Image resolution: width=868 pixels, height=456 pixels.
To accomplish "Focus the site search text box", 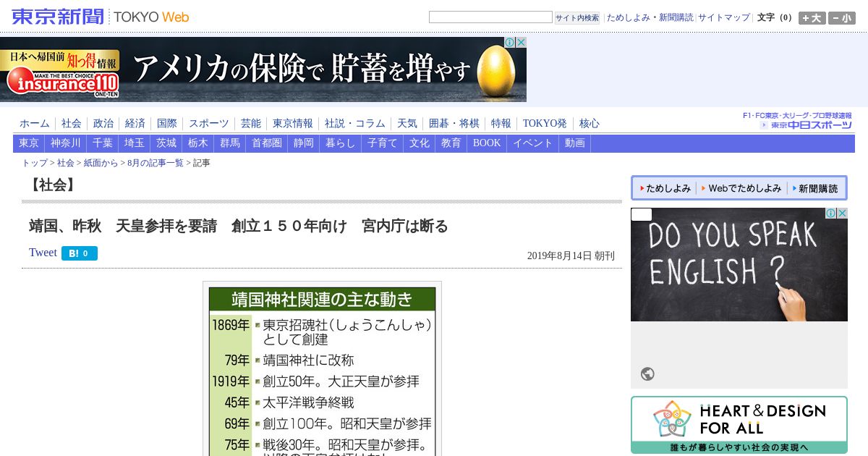I will [490, 17].
